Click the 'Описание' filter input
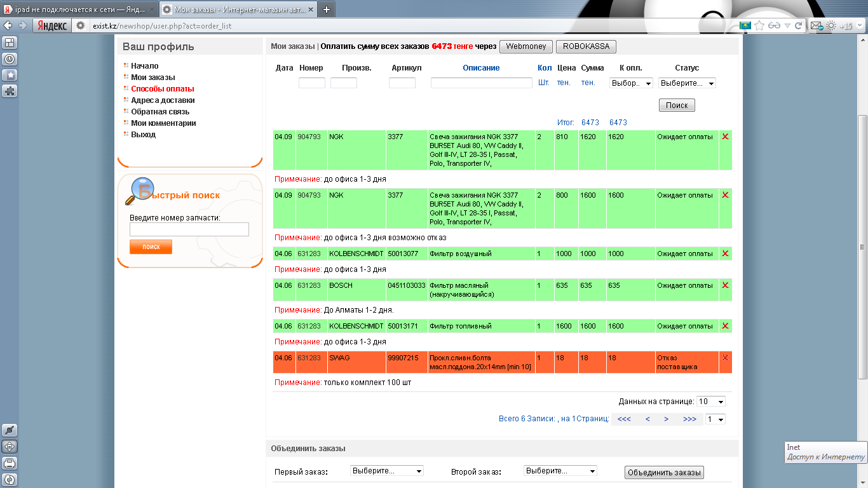Viewport: 868px width, 488px height. (x=482, y=83)
